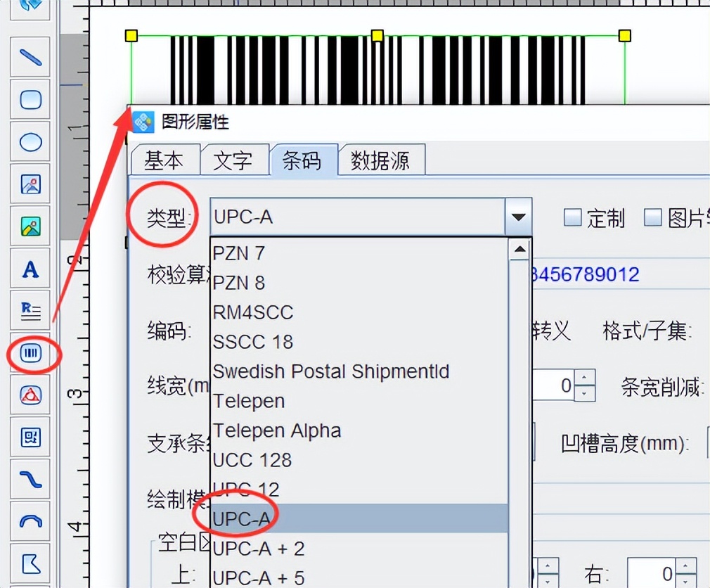Image resolution: width=710 pixels, height=588 pixels.
Task: Select the text 'A' tool
Action: [x=30, y=269]
